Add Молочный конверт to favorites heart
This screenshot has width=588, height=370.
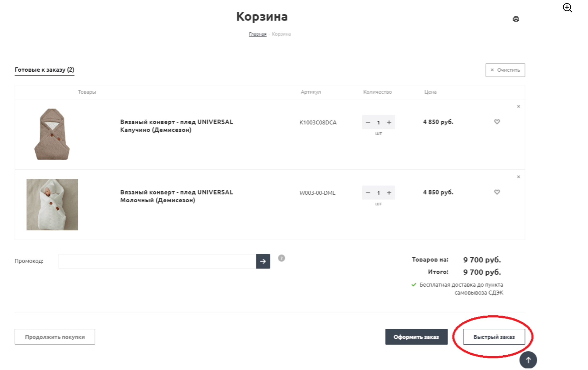click(x=497, y=192)
